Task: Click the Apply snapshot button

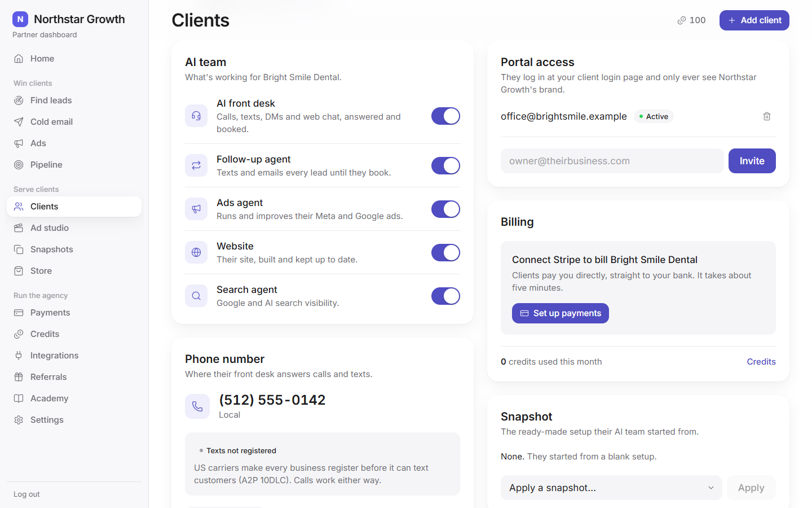Action: click(751, 488)
